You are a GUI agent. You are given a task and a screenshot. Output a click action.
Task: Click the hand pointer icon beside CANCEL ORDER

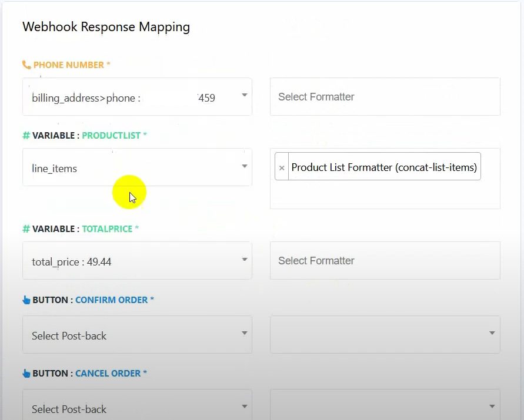click(26, 374)
